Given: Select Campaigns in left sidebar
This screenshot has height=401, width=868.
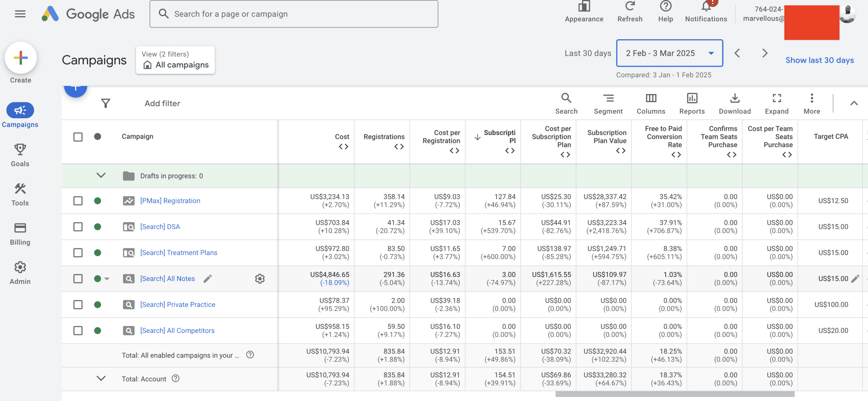Looking at the screenshot, I should (x=20, y=115).
